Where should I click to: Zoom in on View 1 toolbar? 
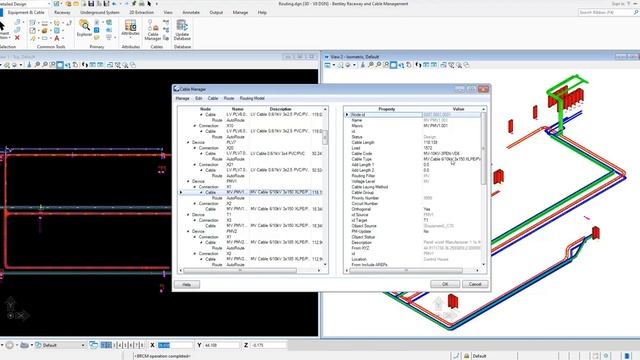pos(37,65)
